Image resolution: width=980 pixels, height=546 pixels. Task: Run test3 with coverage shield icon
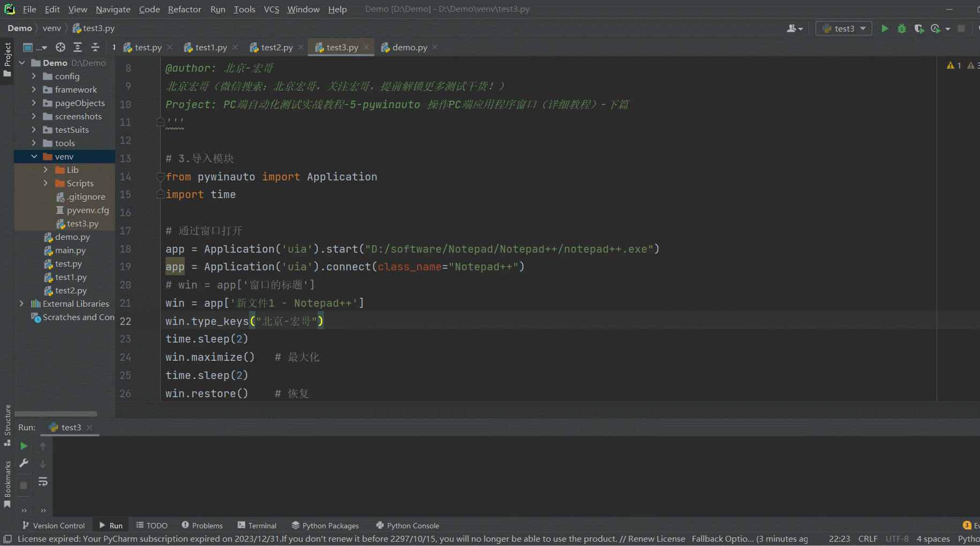[x=919, y=28]
